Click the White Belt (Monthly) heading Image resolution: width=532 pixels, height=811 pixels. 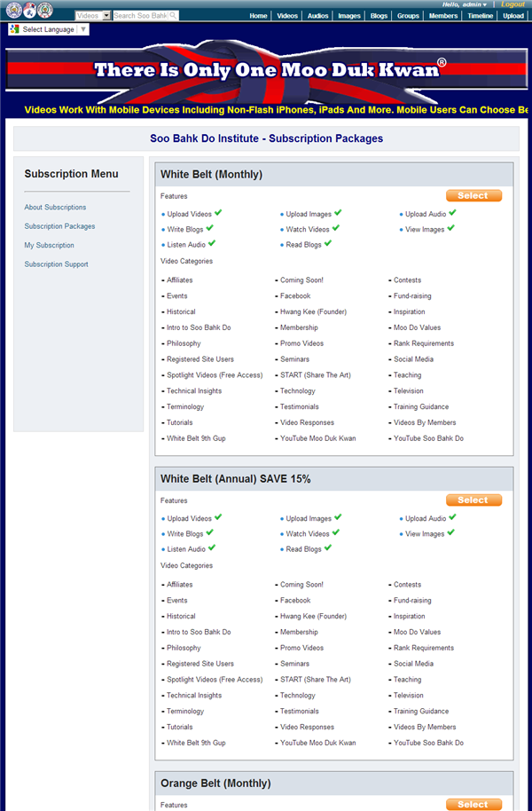tap(211, 174)
